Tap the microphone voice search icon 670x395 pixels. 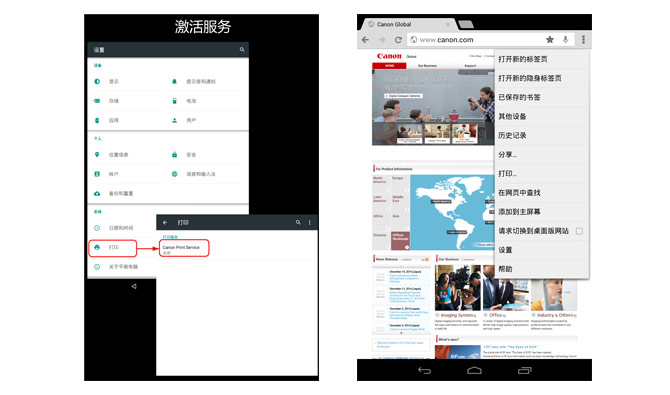pos(565,39)
